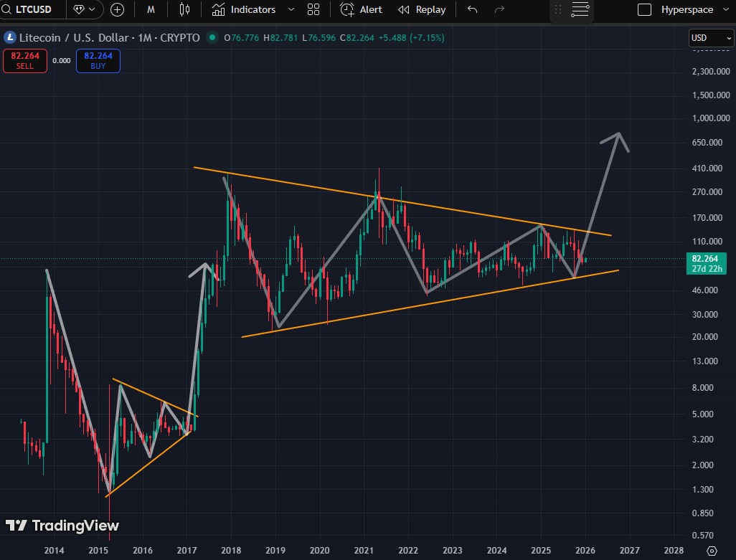This screenshot has height=560, width=736.
Task: Undo the last chart action
Action: (473, 9)
